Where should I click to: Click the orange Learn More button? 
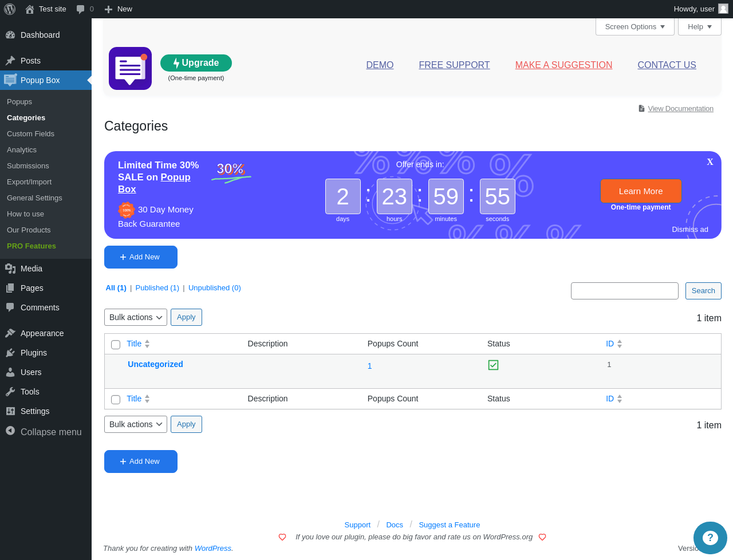641,191
